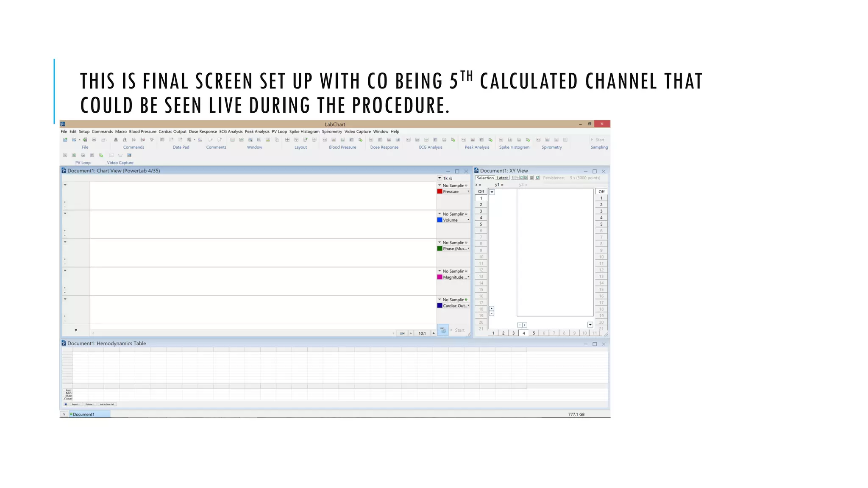
Task: Click the new document toolbar icon
Action: click(65, 140)
